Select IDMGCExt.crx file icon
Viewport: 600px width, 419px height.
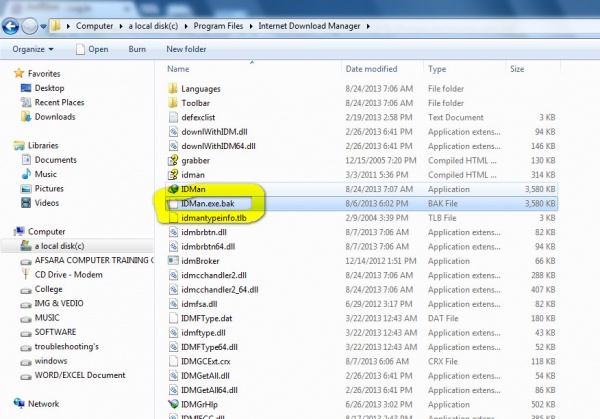(x=173, y=361)
